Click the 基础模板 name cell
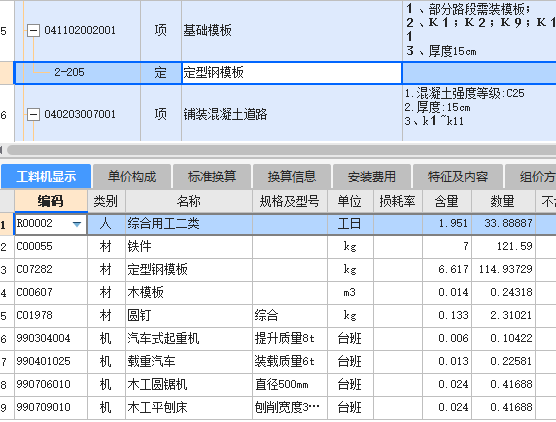This screenshot has height=422, width=556. 292,30
